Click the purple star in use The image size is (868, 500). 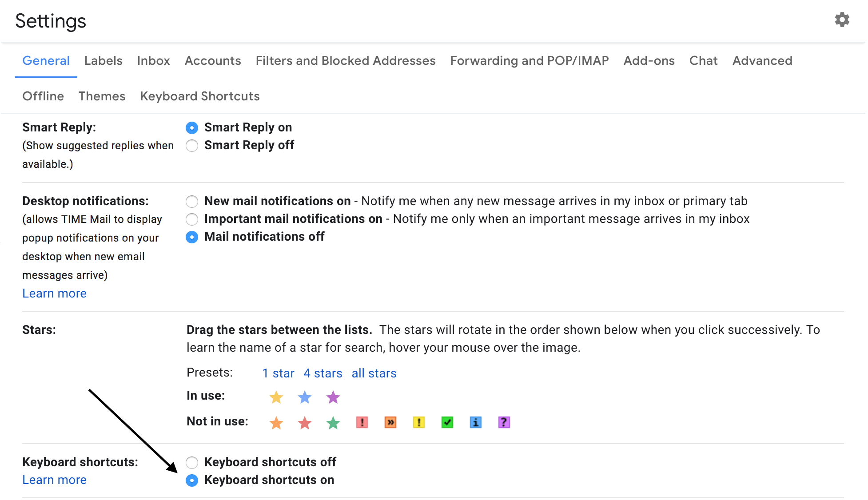[333, 397]
